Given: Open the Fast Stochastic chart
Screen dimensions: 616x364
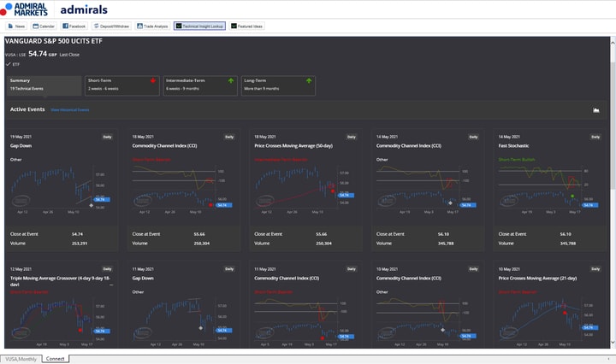Looking at the screenshot, I should pyautogui.click(x=550, y=189).
